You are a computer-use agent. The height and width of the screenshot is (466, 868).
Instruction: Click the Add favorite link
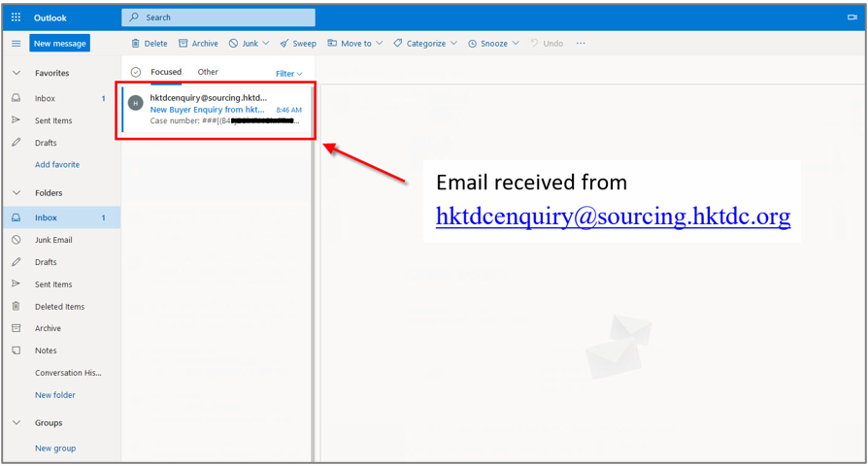[57, 164]
